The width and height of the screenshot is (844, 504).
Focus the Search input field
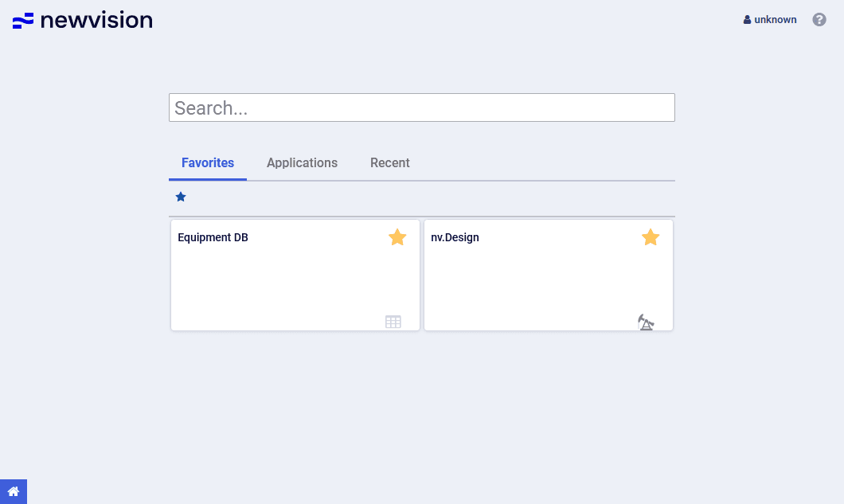(x=422, y=107)
